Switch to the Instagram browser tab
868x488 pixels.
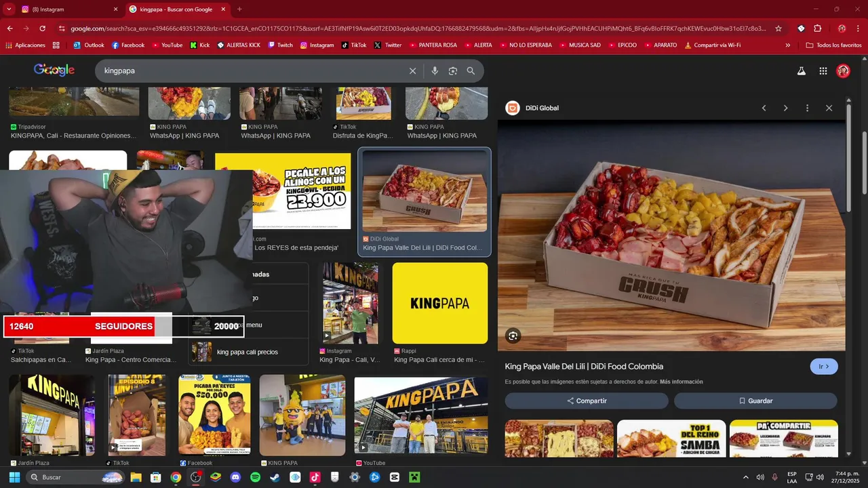click(66, 9)
